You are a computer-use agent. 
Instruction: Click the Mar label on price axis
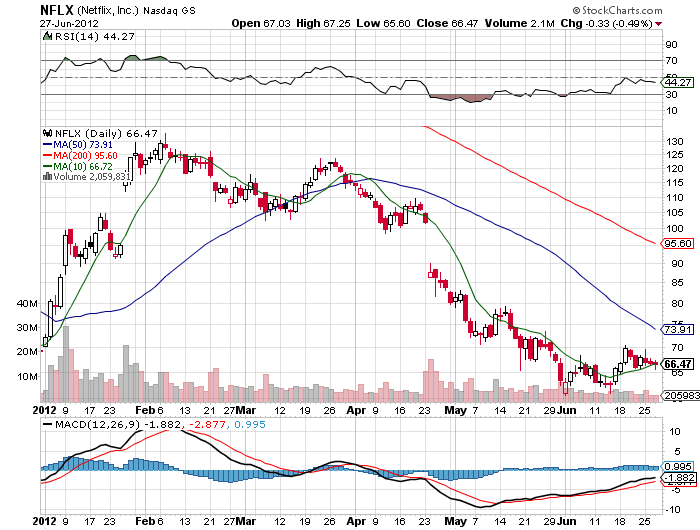point(246,410)
